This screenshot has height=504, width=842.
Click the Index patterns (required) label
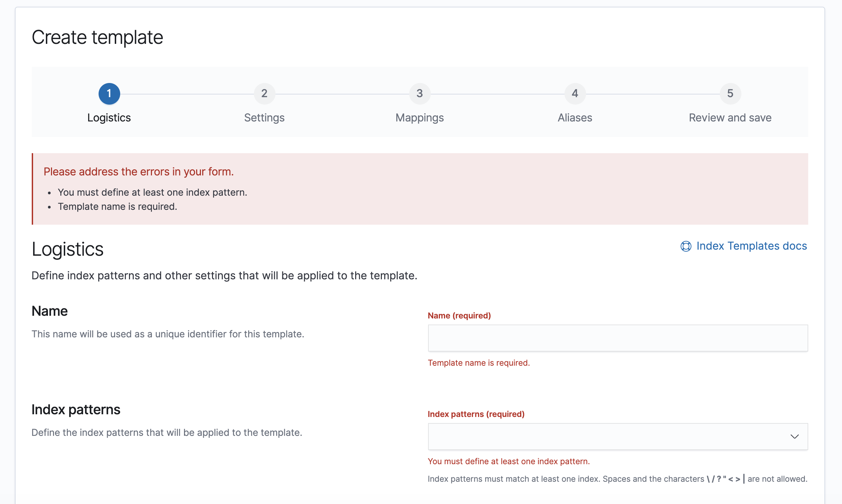click(476, 414)
